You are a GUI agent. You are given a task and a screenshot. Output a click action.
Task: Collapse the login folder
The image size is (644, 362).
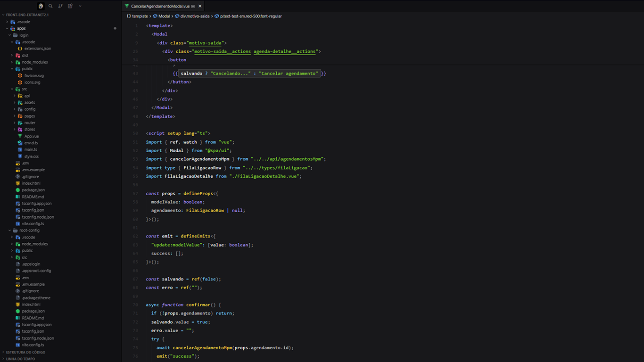(x=24, y=35)
